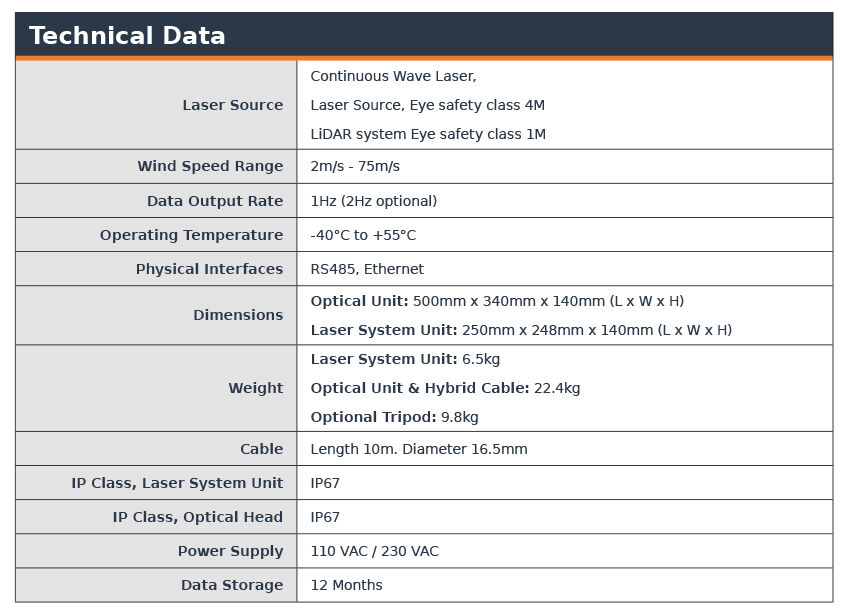The image size is (847, 616).
Task: Click the Optical Unit dimensions line
Action: tap(496, 301)
